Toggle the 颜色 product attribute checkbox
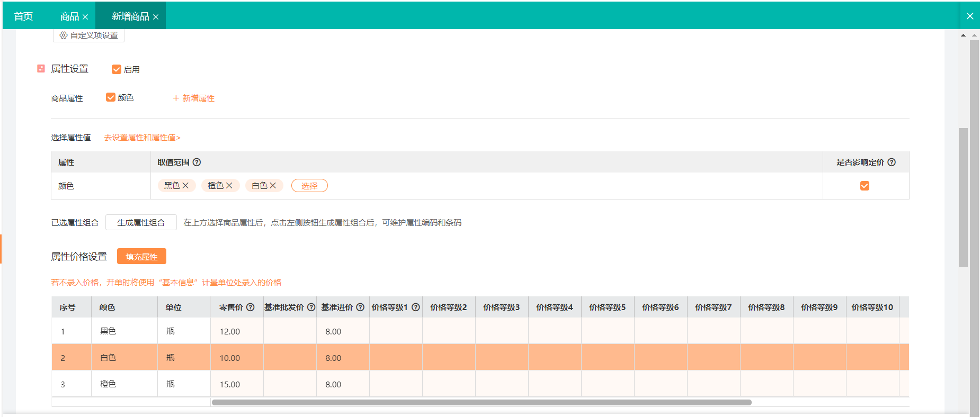 click(x=111, y=97)
